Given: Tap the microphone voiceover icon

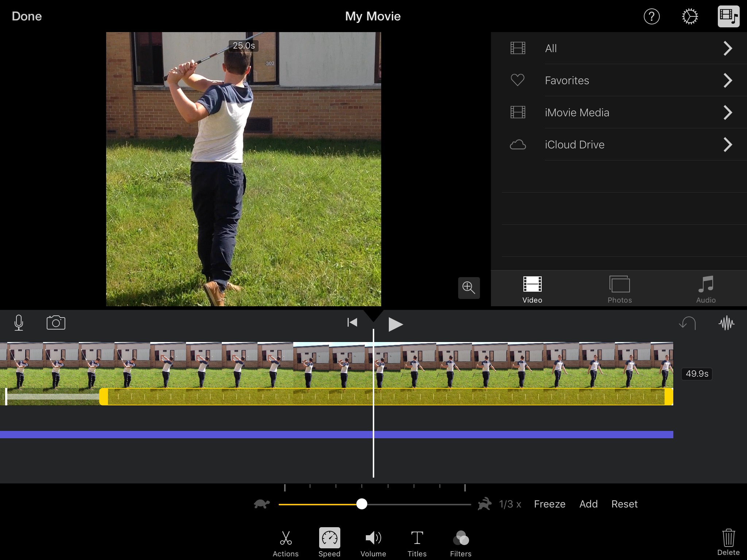Looking at the screenshot, I should coord(19,323).
